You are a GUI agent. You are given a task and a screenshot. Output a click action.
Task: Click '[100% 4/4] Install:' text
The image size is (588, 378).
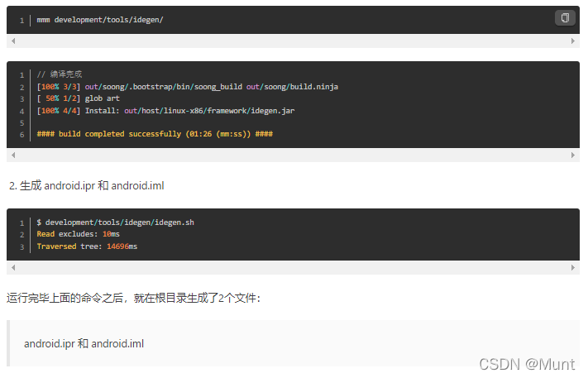(x=78, y=111)
